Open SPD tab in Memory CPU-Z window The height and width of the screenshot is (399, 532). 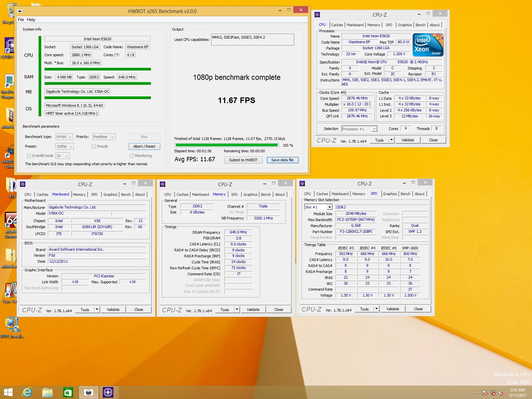click(234, 195)
